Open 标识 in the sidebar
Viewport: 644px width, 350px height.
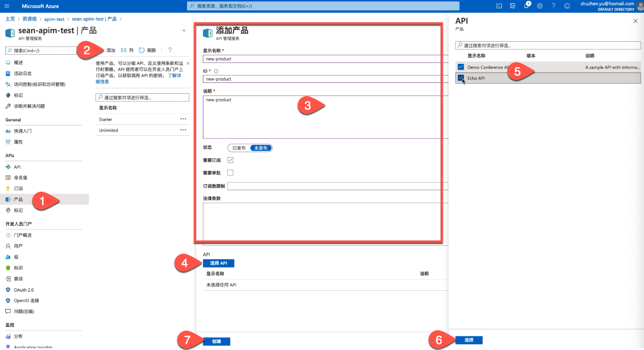click(18, 268)
